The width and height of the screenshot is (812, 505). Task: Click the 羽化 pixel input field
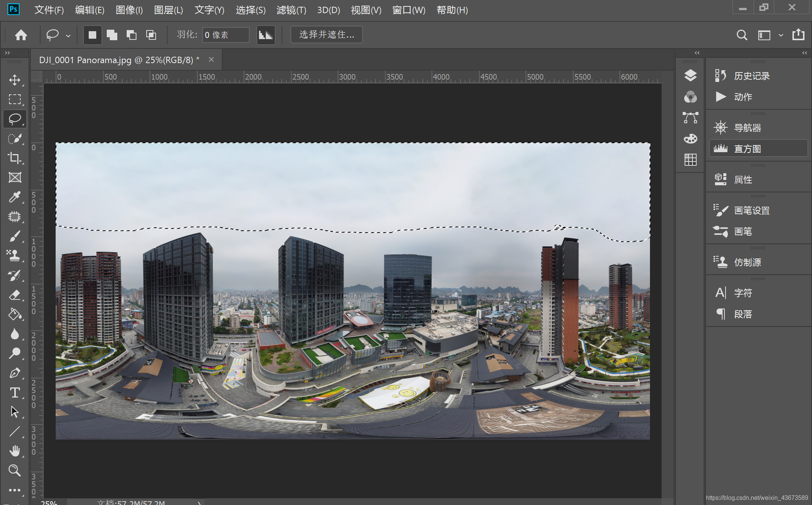tap(226, 35)
